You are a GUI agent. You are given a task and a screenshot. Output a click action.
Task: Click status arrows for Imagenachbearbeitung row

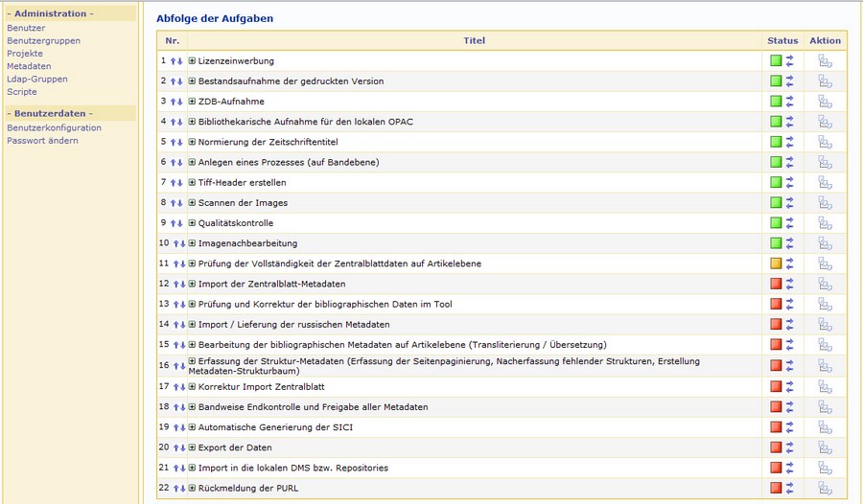[x=790, y=243]
